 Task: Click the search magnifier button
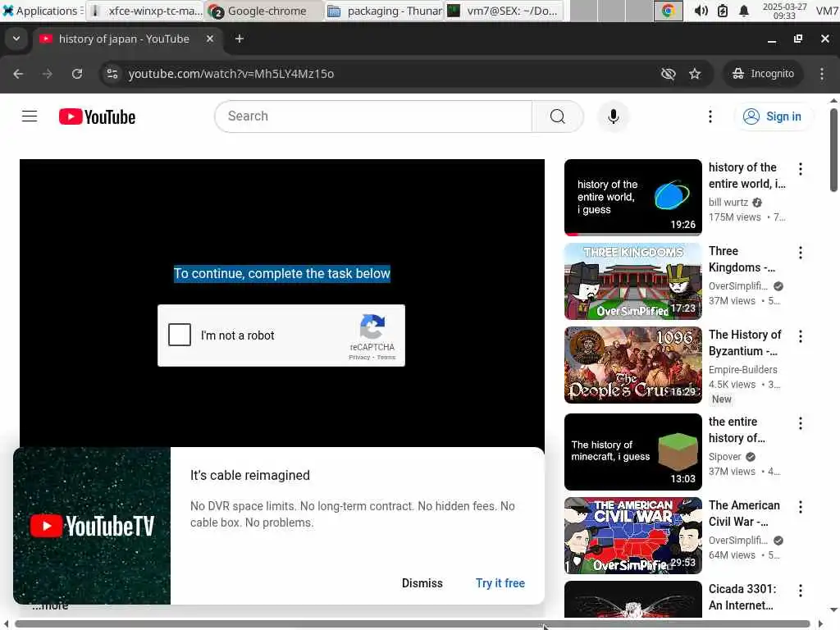coord(557,116)
